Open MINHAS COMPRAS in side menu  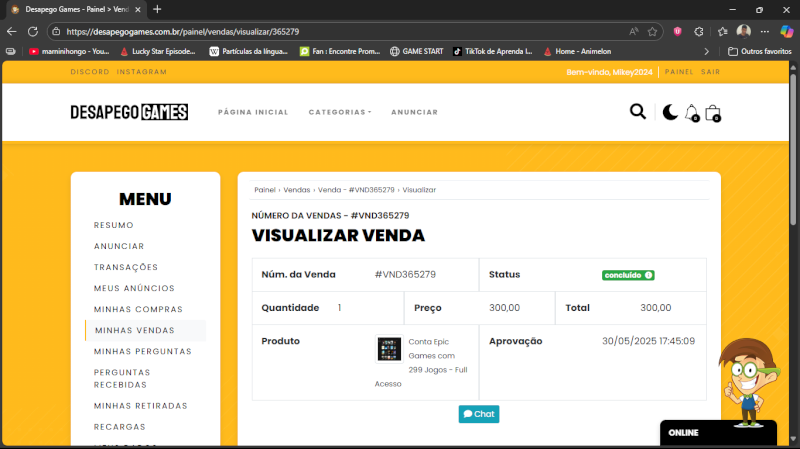click(x=138, y=309)
